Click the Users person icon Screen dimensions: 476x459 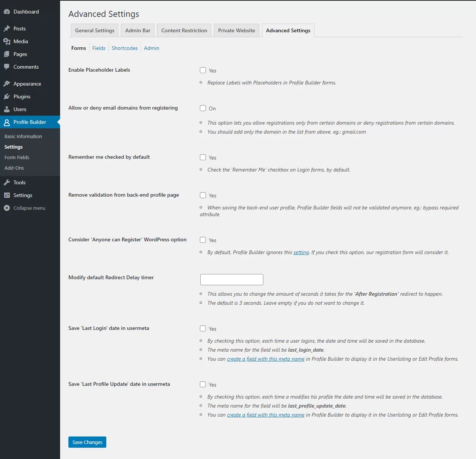click(x=7, y=109)
